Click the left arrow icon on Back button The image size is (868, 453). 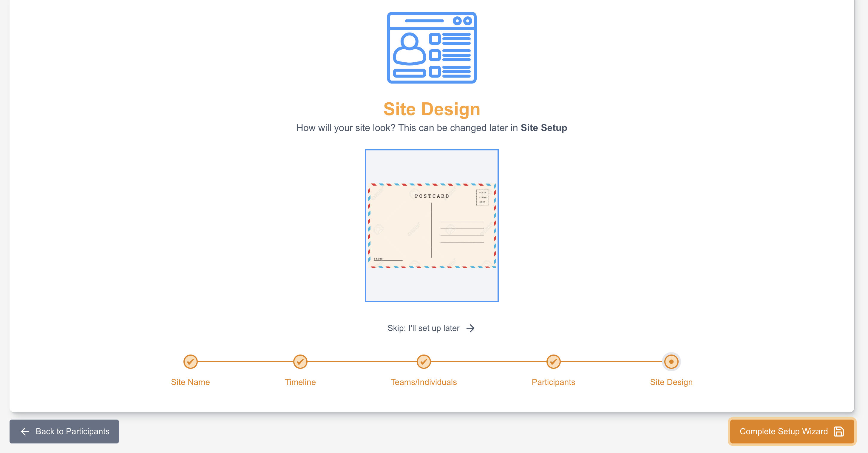pos(25,432)
